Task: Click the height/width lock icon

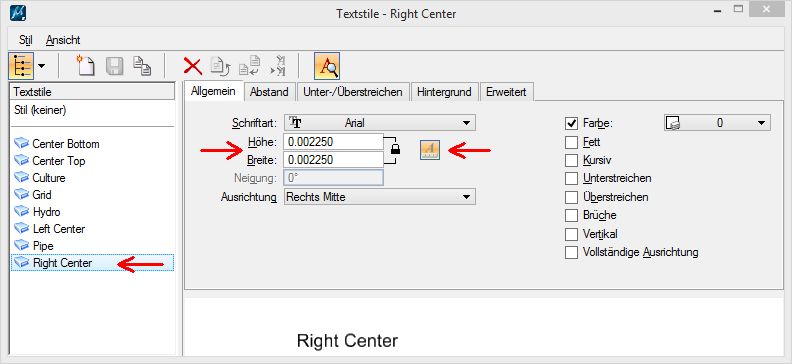Action: tap(395, 149)
